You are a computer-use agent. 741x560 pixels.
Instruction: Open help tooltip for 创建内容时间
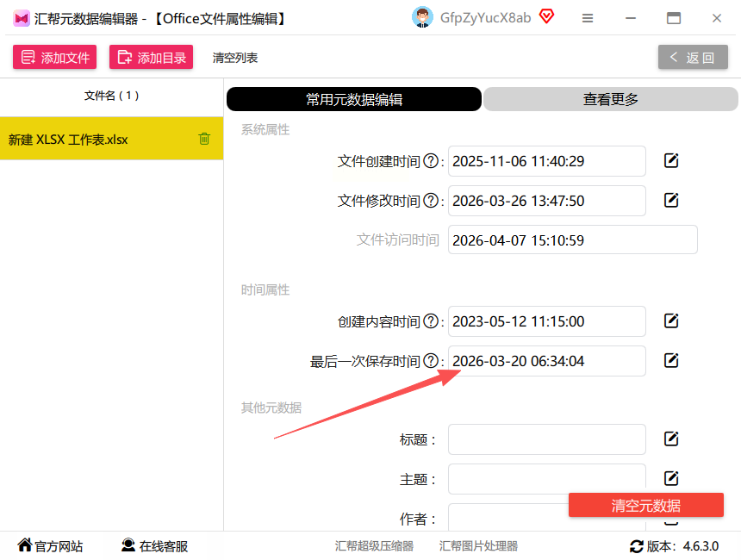[431, 321]
